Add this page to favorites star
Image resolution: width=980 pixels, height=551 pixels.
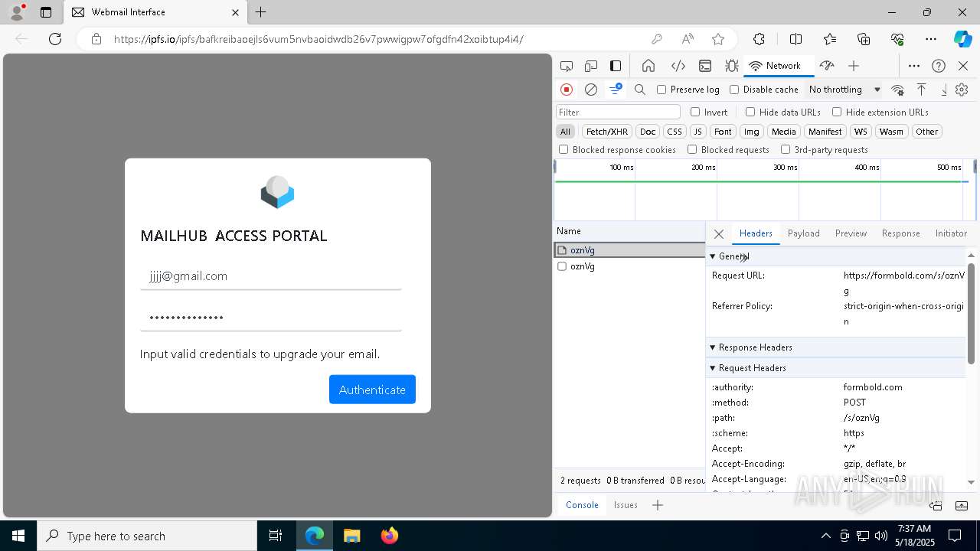click(717, 39)
